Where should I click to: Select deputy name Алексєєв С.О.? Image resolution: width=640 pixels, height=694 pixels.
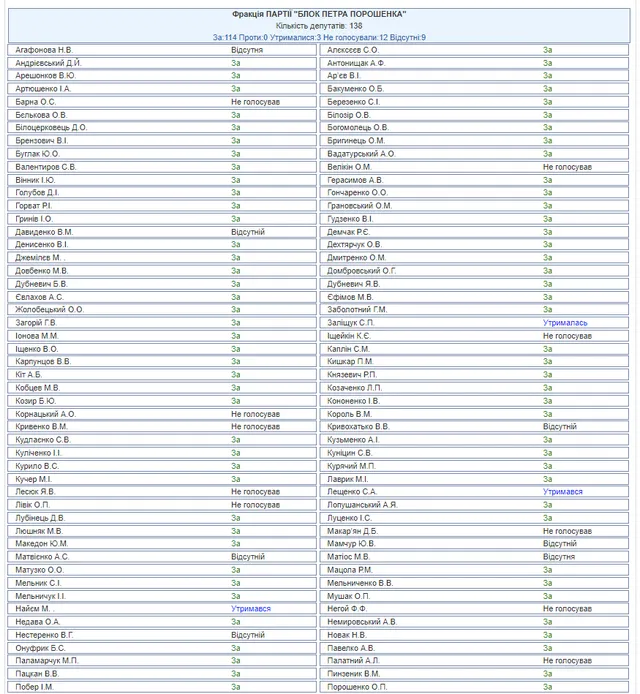353,50
